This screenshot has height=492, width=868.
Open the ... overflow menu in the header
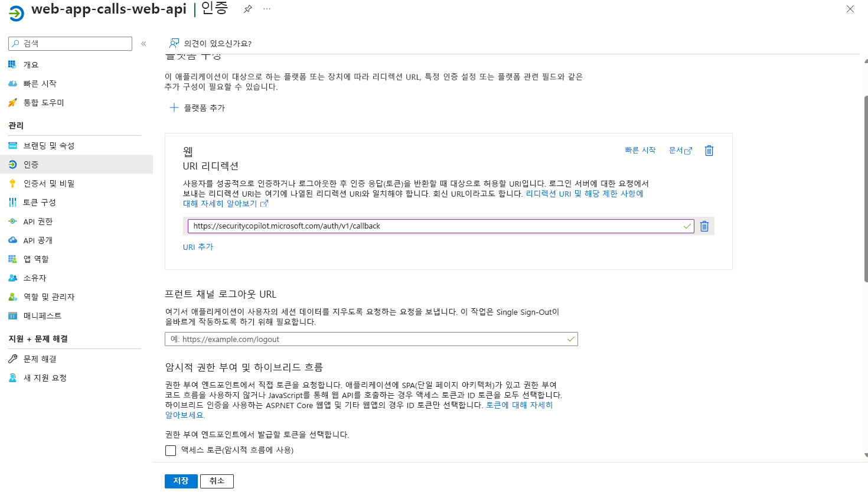266,9
